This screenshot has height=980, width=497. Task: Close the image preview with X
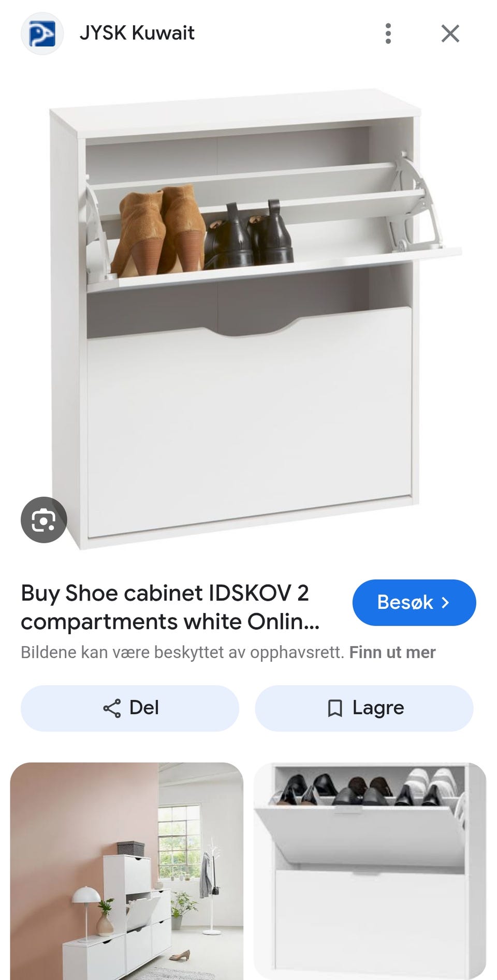(450, 34)
